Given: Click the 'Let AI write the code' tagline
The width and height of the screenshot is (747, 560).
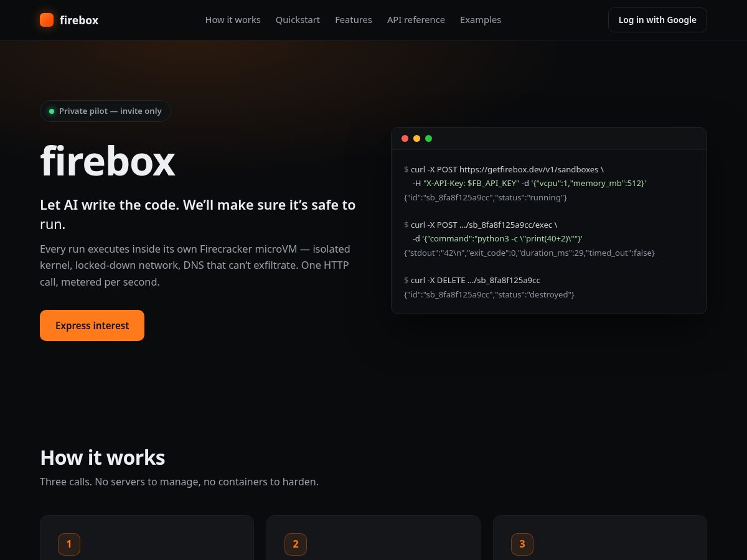Looking at the screenshot, I should point(198,214).
